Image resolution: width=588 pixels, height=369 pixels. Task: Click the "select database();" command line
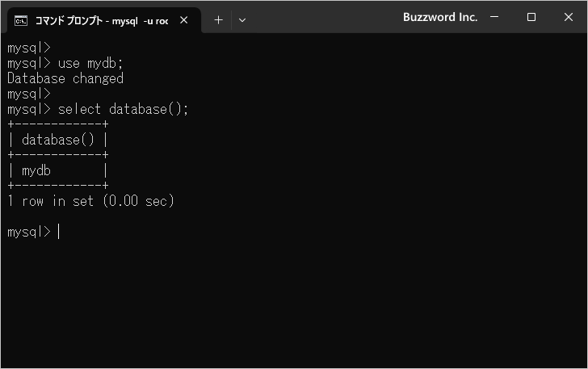click(x=98, y=109)
